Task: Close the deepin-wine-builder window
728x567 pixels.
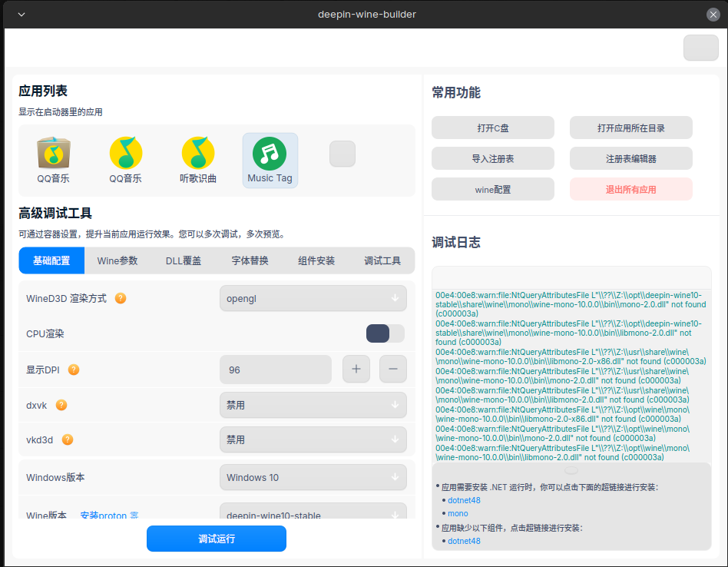Action: (713, 15)
